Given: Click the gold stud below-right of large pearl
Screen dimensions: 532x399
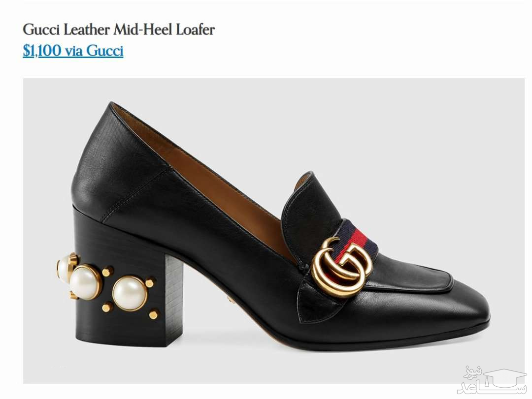Looking at the screenshot, I should (x=154, y=314).
